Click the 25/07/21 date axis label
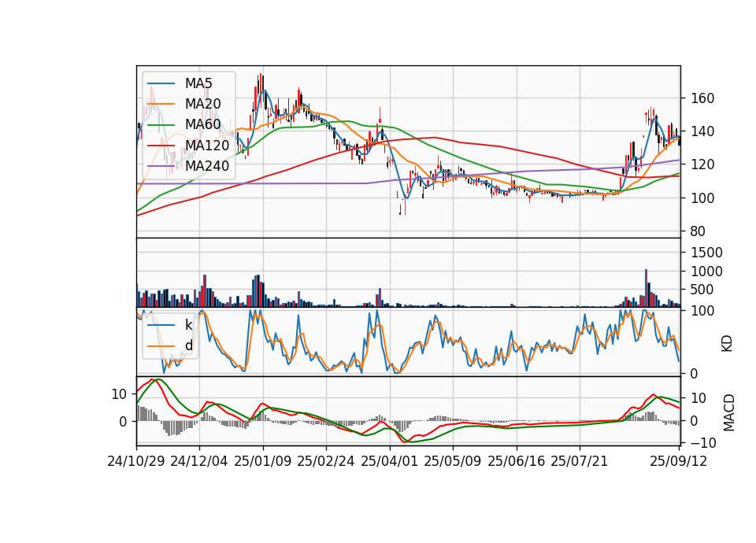Viewport: 756px width, 543px height. 580,461
